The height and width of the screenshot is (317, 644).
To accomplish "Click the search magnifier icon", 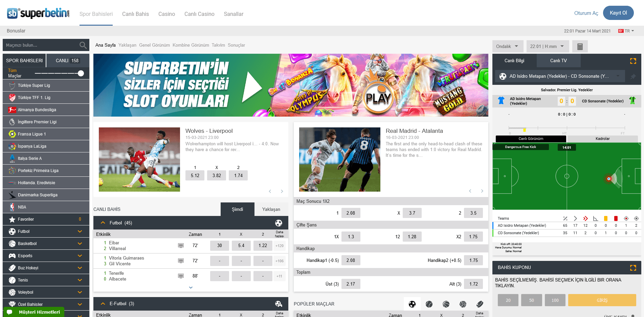I will click(83, 45).
